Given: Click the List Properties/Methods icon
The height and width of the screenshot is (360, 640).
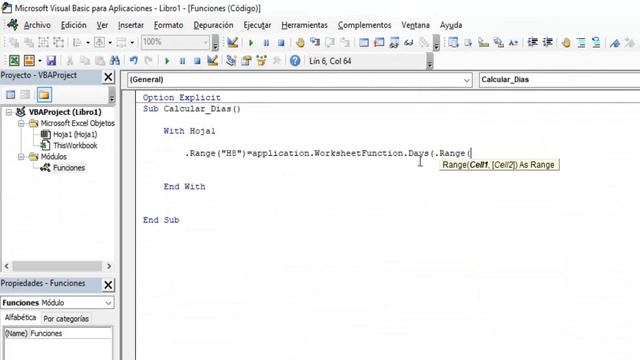Looking at the screenshot, I should point(453,42).
